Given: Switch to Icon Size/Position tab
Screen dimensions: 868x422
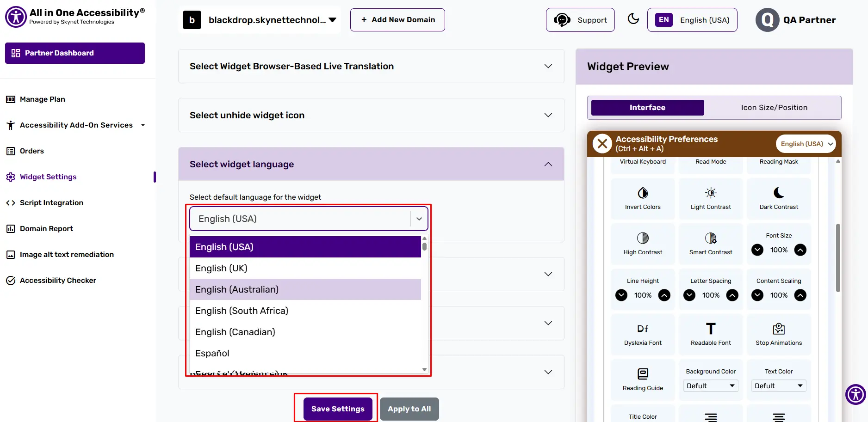Looking at the screenshot, I should click(x=774, y=107).
